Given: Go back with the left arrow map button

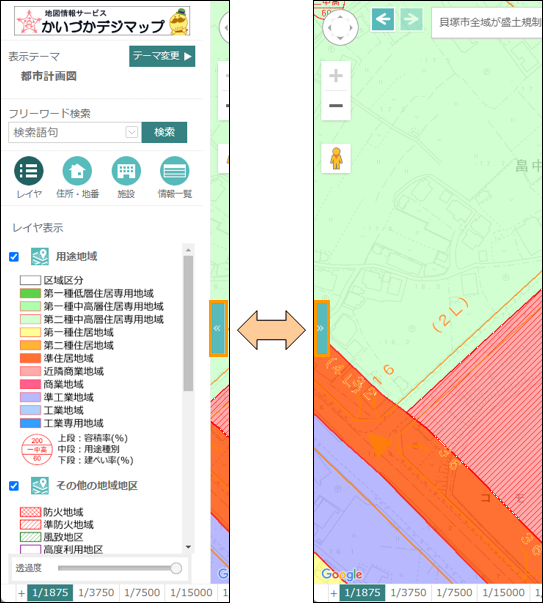Looking at the screenshot, I should [383, 19].
